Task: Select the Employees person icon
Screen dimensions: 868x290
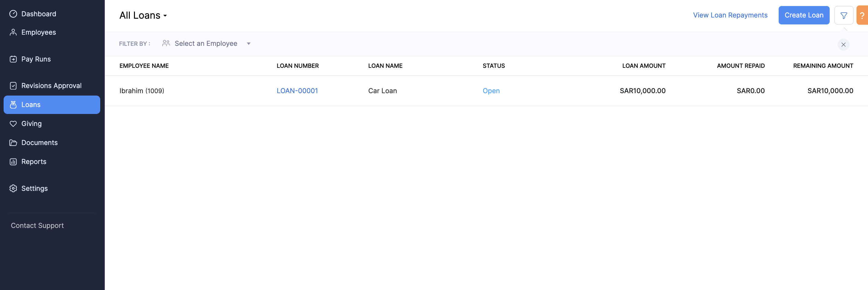Action: [13, 32]
